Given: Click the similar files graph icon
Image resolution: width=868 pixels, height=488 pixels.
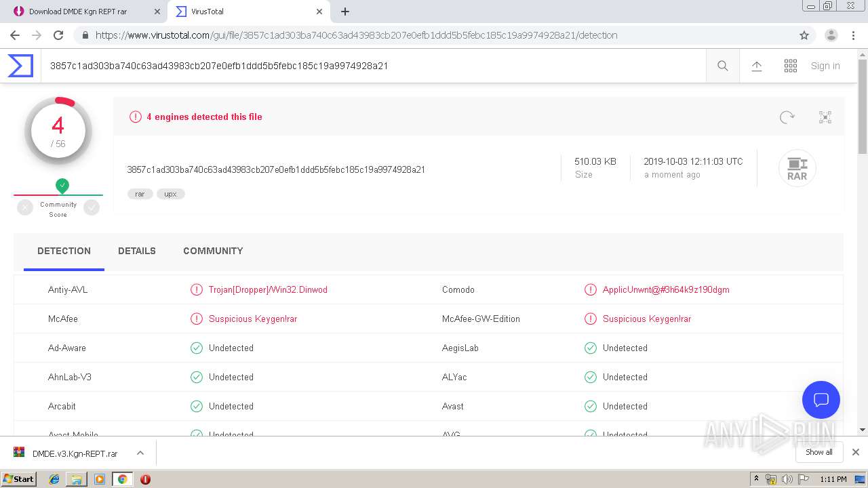Looking at the screenshot, I should click(x=825, y=117).
